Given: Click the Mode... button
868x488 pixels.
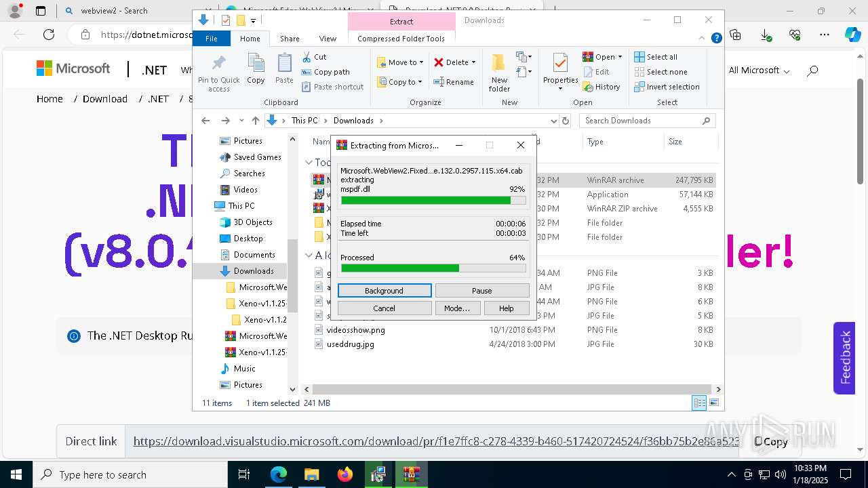Looking at the screenshot, I should pos(457,308).
